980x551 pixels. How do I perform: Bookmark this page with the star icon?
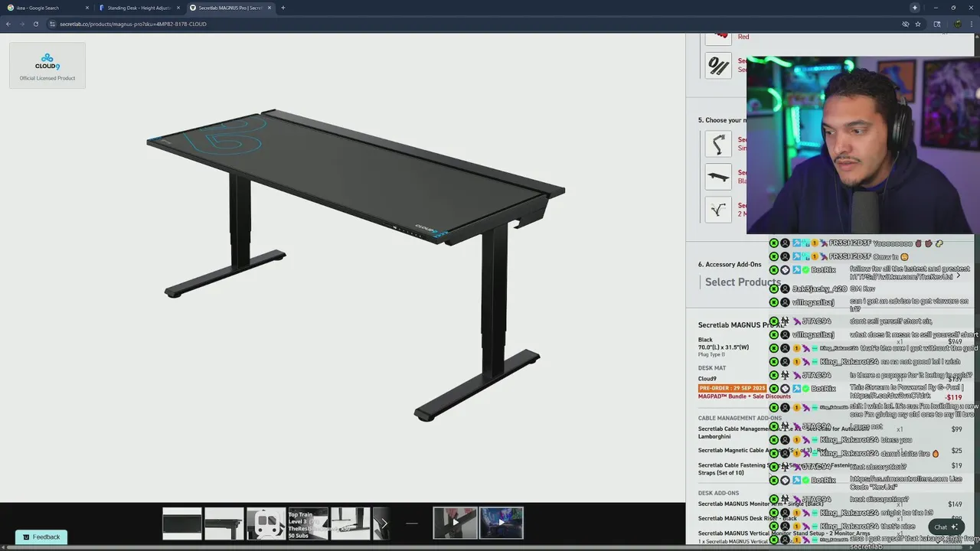click(918, 24)
